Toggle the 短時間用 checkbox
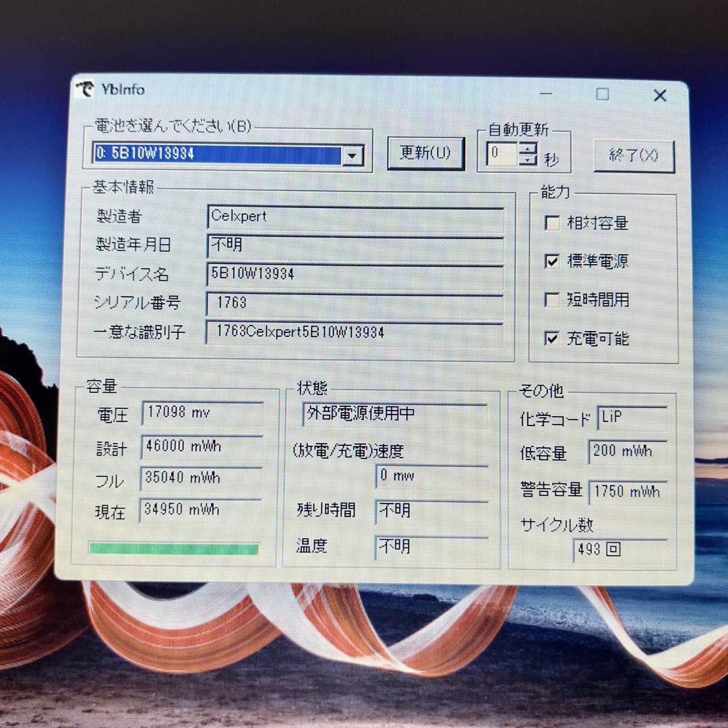This screenshot has width=728, height=728. tap(551, 300)
